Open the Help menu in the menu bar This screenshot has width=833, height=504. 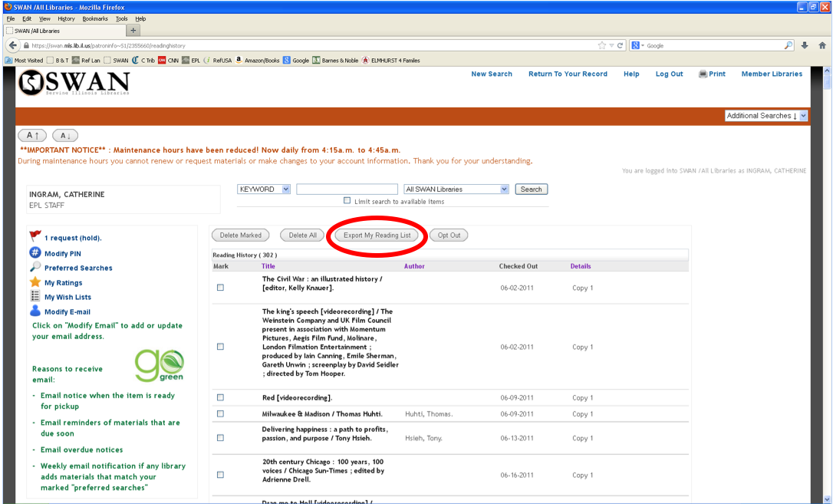pos(140,18)
